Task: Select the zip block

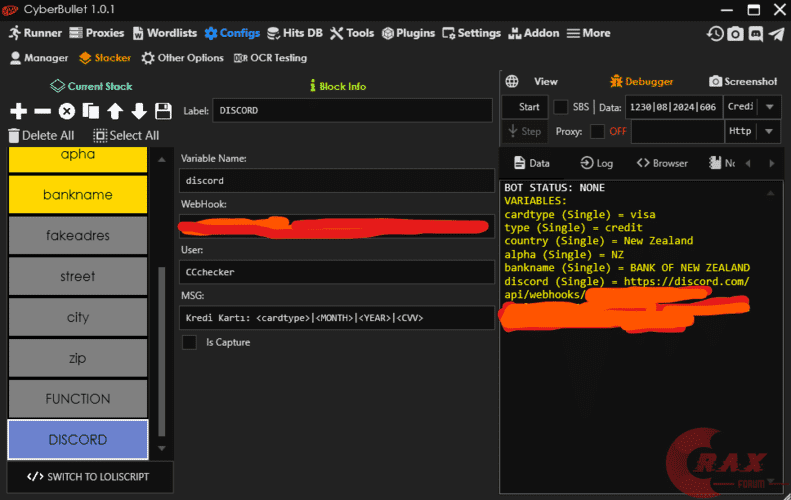Action: [78, 358]
